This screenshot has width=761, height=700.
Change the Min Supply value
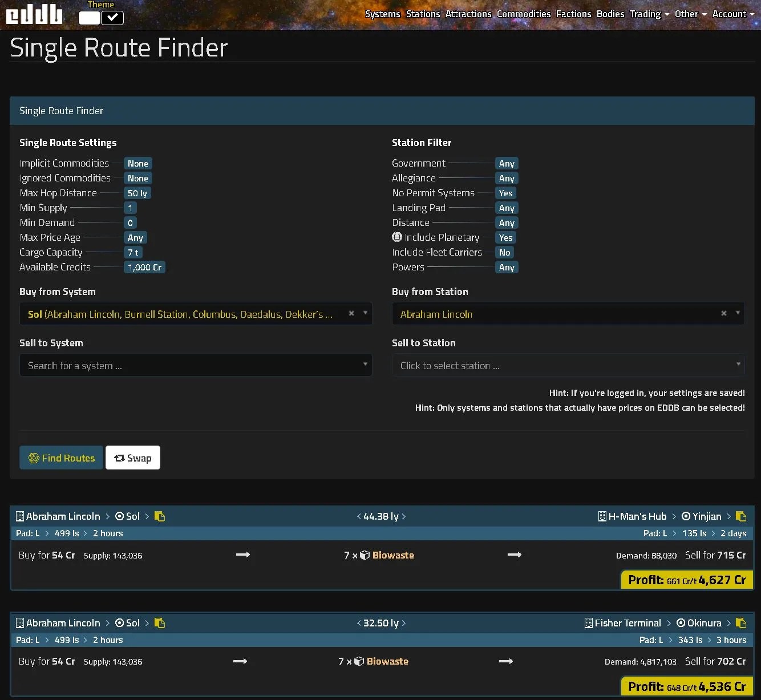pyautogui.click(x=130, y=208)
